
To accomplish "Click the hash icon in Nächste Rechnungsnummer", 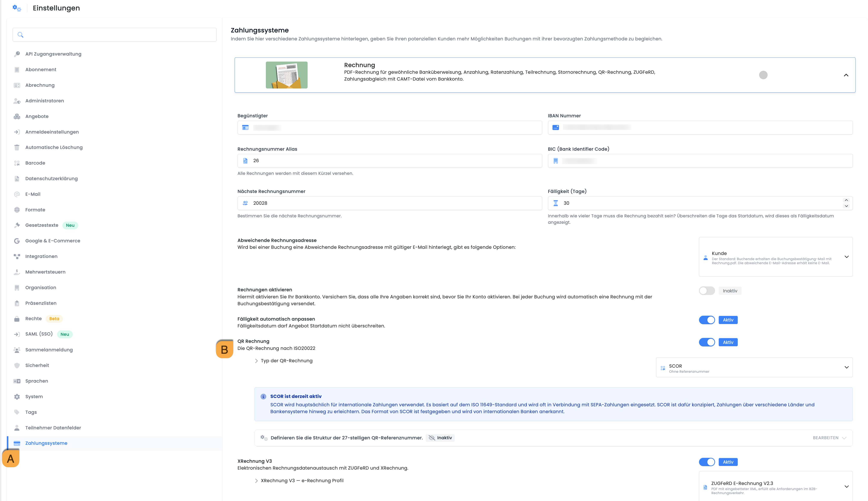I will click(245, 203).
